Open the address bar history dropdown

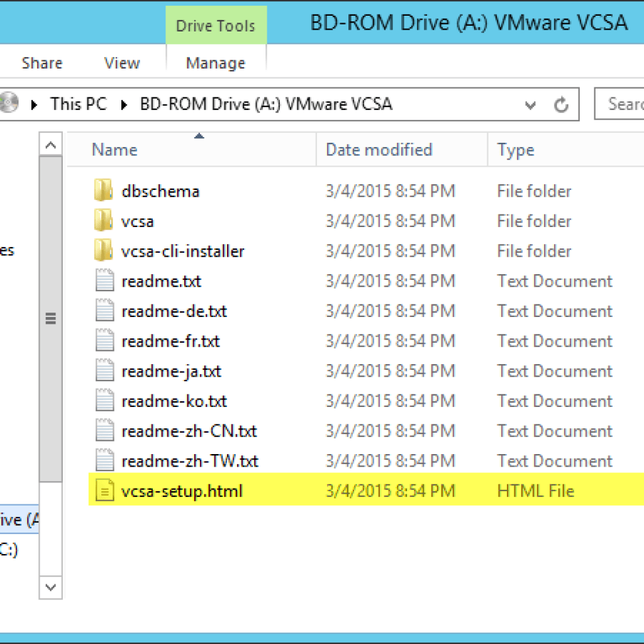coord(530,105)
